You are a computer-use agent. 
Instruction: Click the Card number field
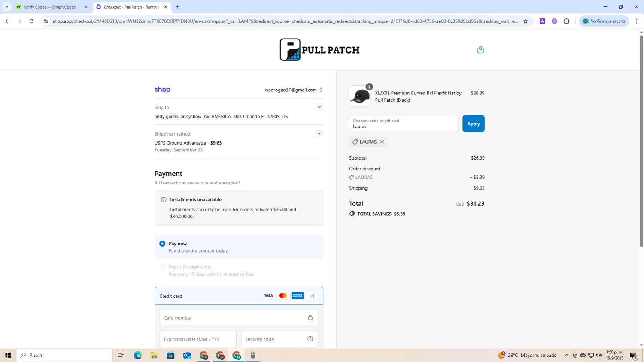(x=239, y=318)
